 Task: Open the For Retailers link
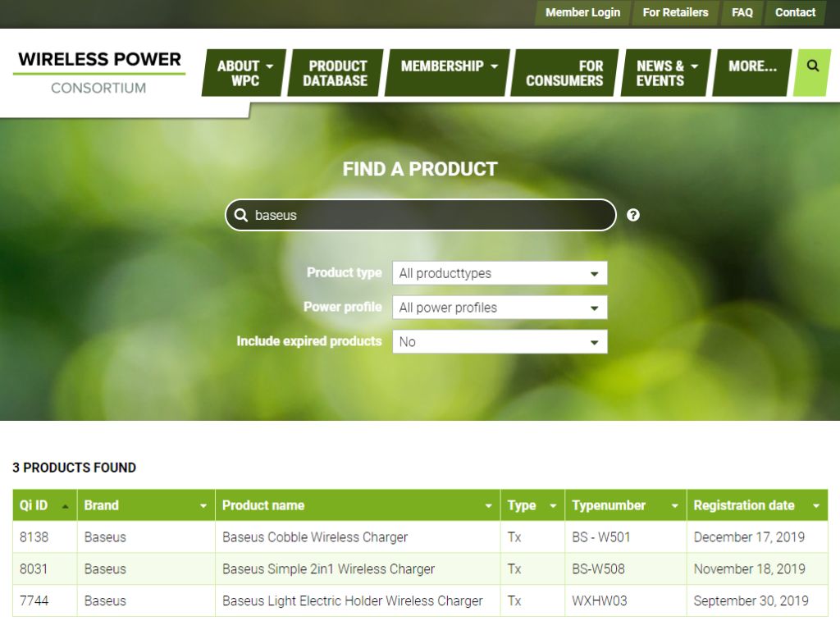point(675,12)
